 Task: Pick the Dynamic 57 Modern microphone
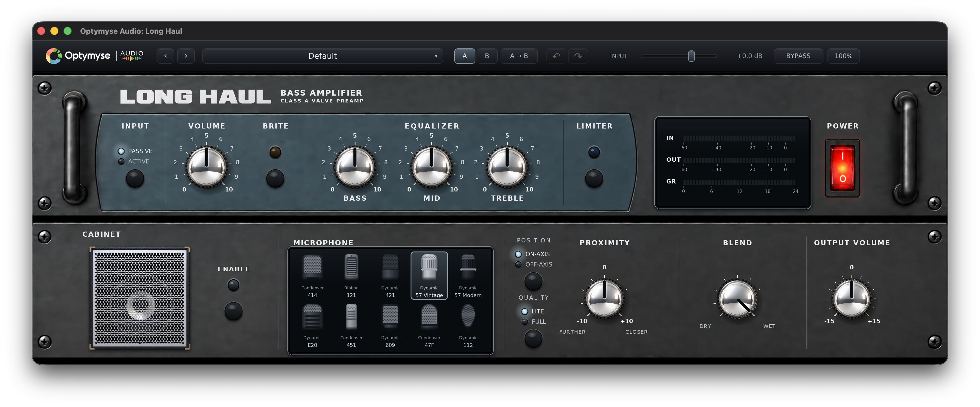pos(468,276)
